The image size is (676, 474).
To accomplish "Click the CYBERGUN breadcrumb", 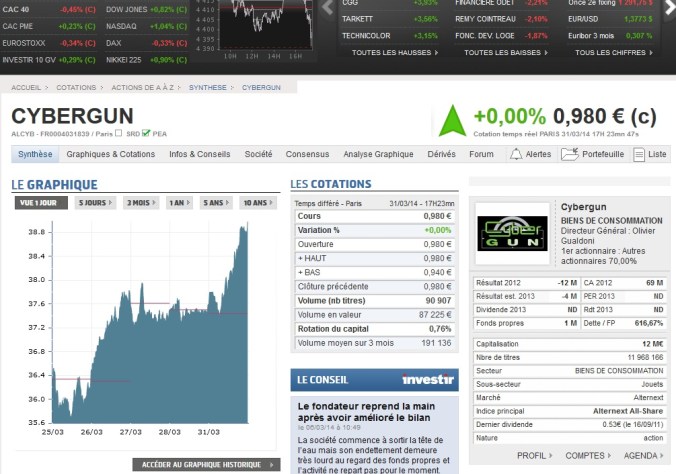I will [x=261, y=88].
